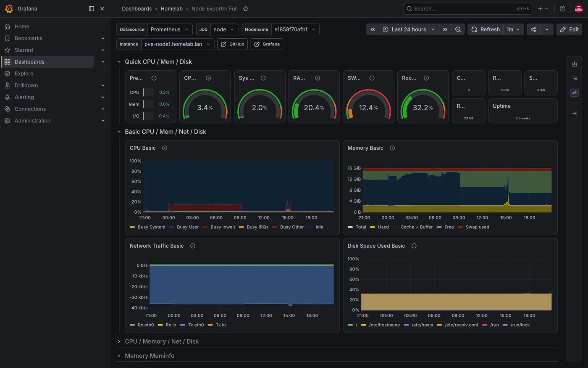Open outline icon in right side toolbar
588x368 pixels.
point(575,78)
